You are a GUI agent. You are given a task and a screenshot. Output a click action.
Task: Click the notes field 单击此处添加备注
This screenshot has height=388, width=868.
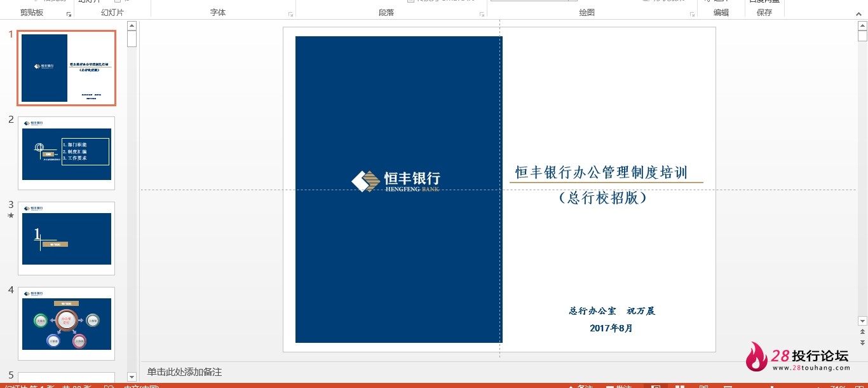[185, 372]
